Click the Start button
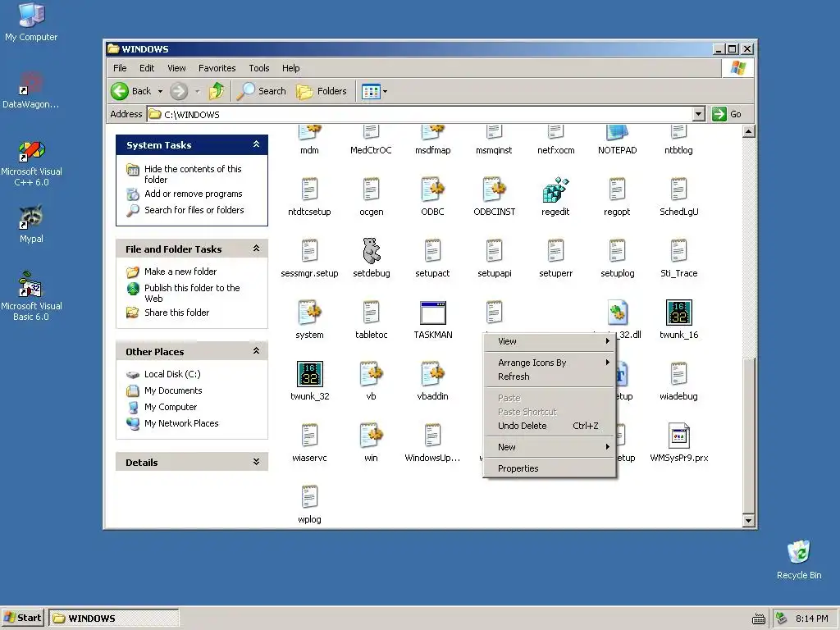 click(23, 618)
